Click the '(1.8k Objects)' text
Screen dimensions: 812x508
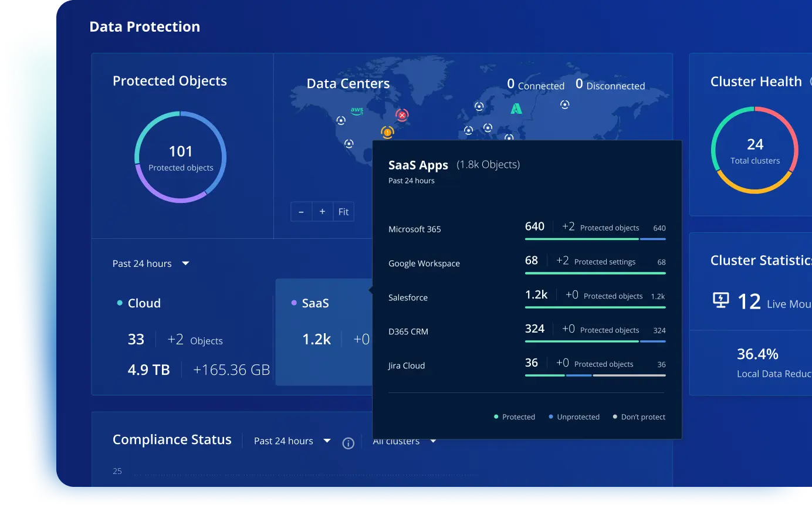[x=488, y=165]
